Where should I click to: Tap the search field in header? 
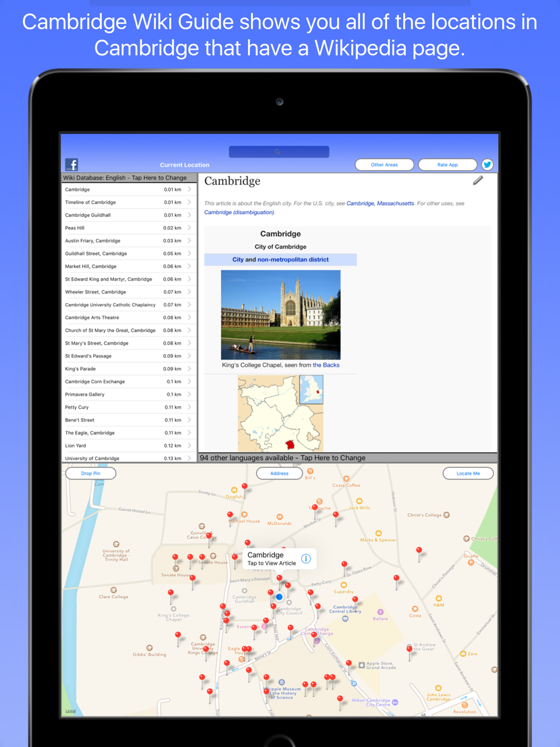(x=279, y=152)
